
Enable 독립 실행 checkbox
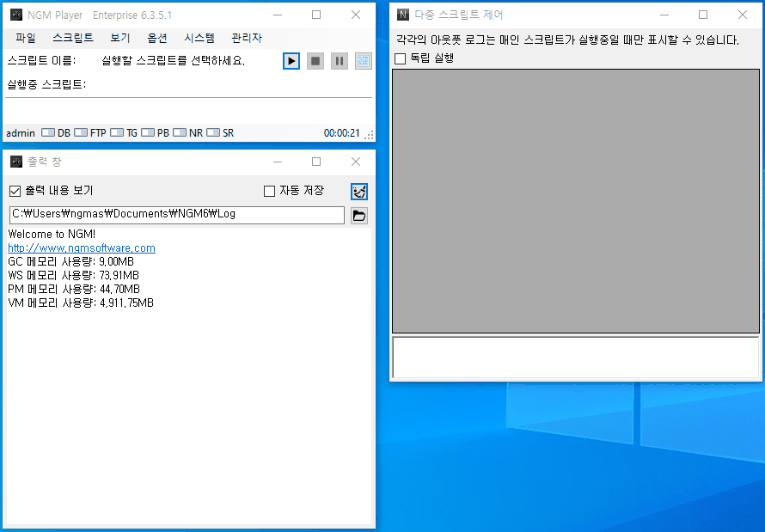tap(400, 58)
